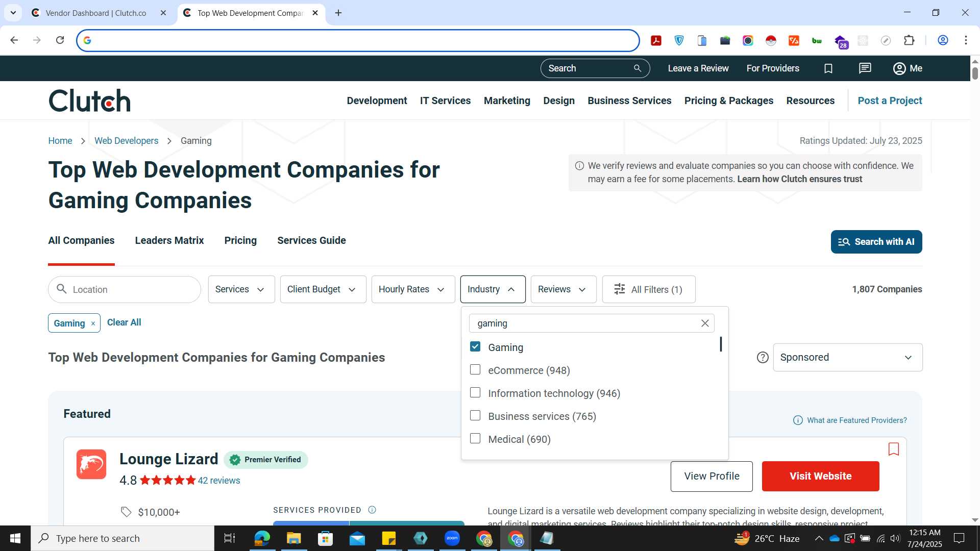Viewport: 980px width, 551px height.
Task: Check the Business services (765) checkbox
Action: point(475,416)
